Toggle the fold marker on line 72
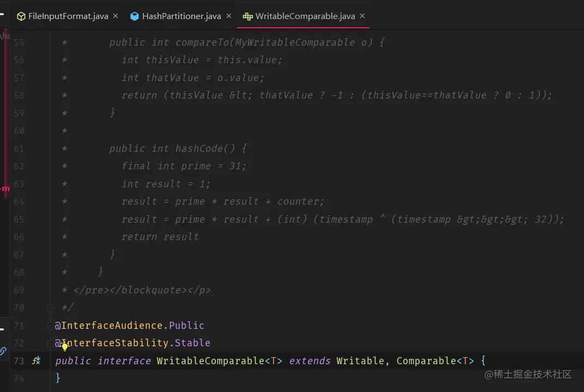Viewport: 584px width, 392px height. [x=50, y=343]
